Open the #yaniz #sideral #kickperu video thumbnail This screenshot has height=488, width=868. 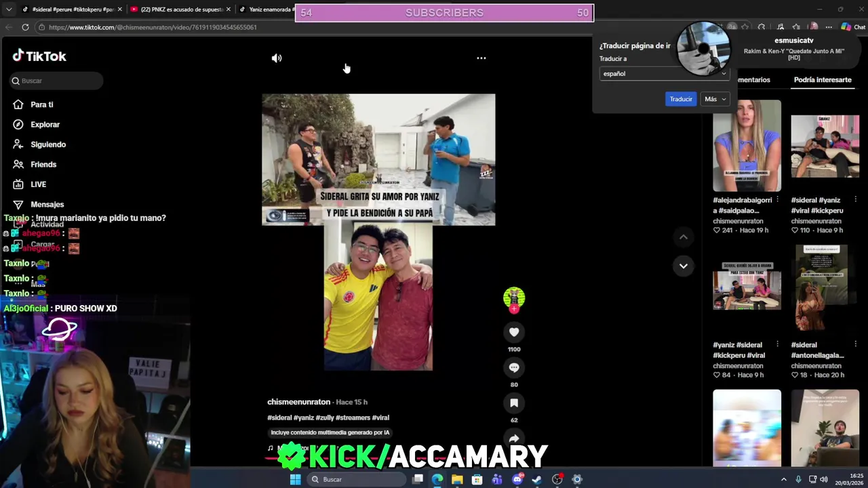click(x=747, y=290)
